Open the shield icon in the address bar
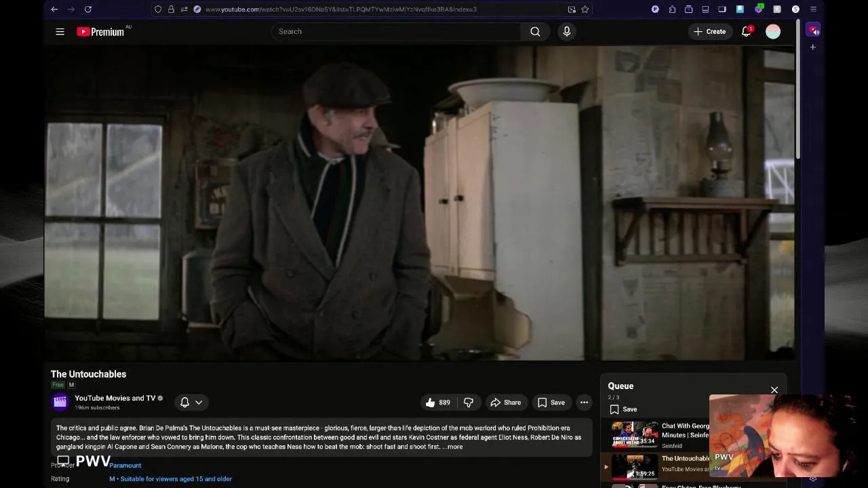This screenshot has width=868, height=488. [158, 9]
